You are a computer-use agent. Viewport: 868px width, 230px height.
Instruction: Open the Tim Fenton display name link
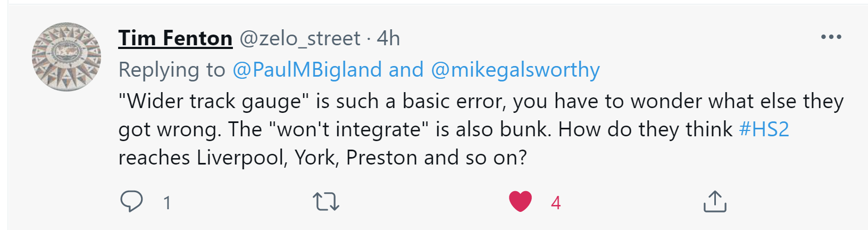click(175, 38)
